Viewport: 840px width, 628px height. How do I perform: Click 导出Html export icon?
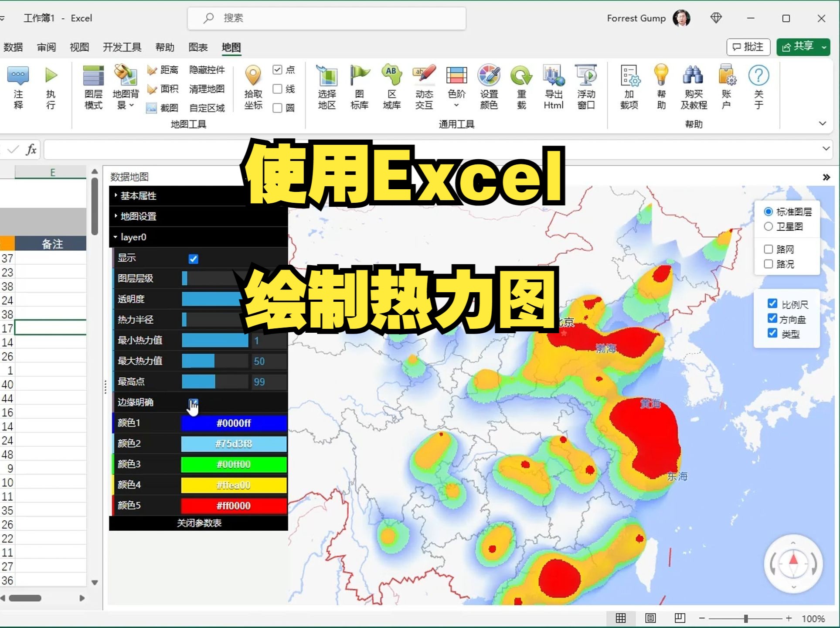click(x=554, y=75)
